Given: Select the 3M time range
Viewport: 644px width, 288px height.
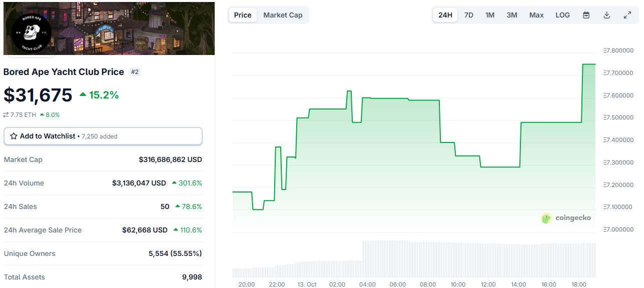Looking at the screenshot, I should 511,15.
